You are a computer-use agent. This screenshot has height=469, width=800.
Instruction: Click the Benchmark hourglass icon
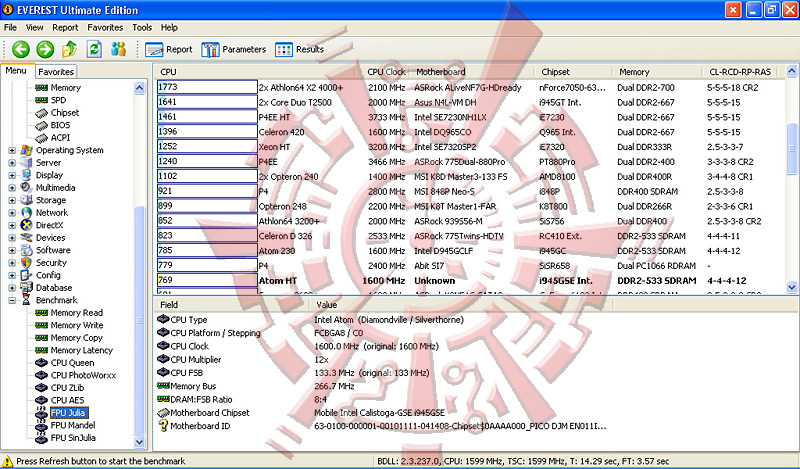coord(27,300)
